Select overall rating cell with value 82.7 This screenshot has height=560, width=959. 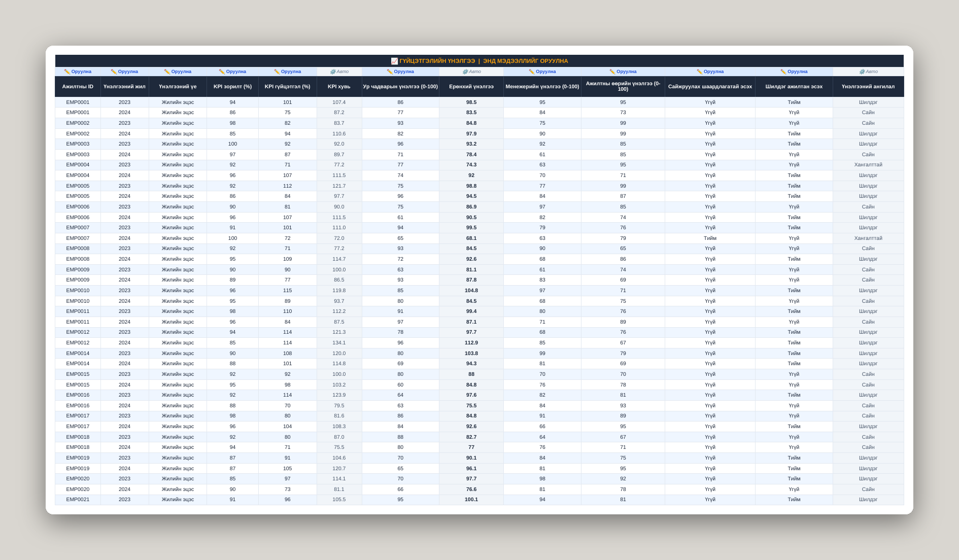[471, 437]
